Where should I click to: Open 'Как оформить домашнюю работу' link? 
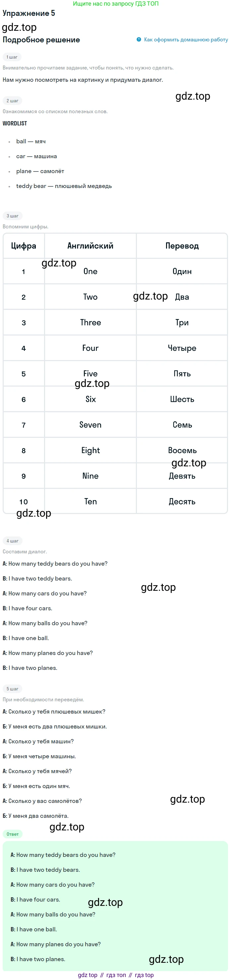tap(186, 40)
